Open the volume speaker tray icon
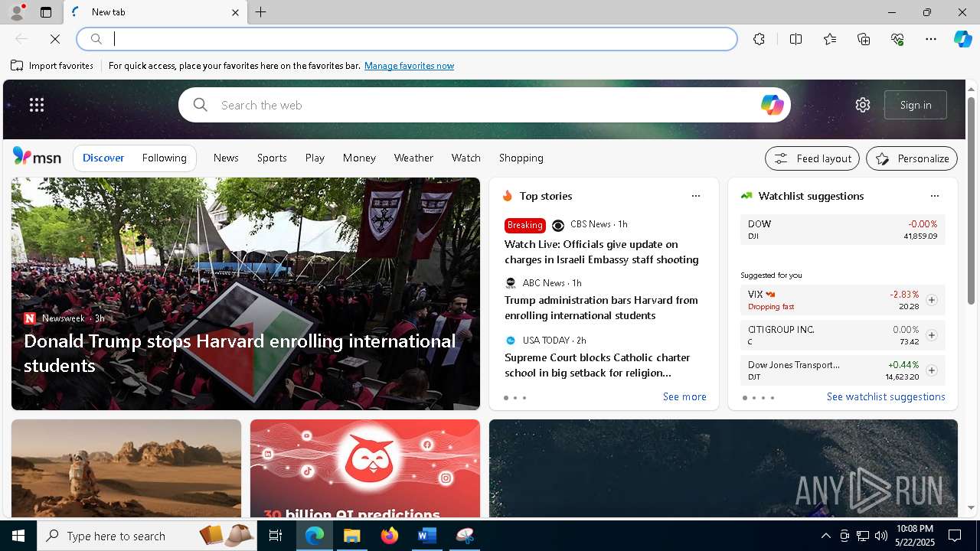Image resolution: width=980 pixels, height=551 pixels. (x=881, y=536)
